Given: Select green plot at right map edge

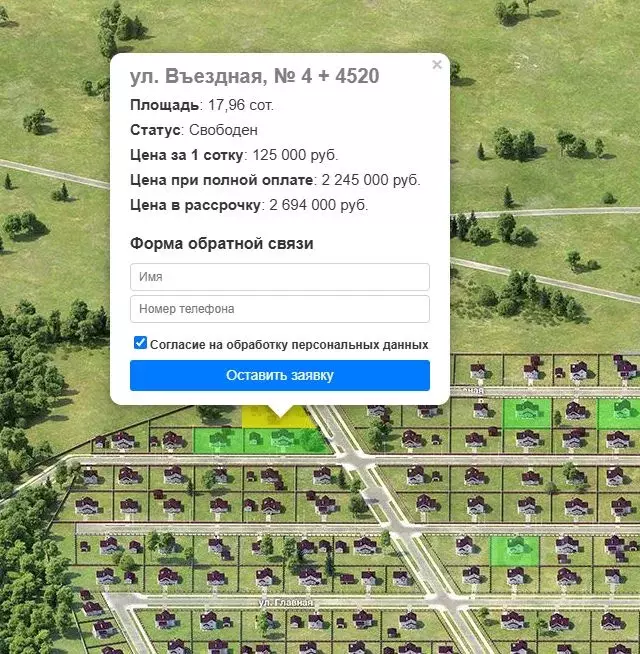Looking at the screenshot, I should pos(620,411).
